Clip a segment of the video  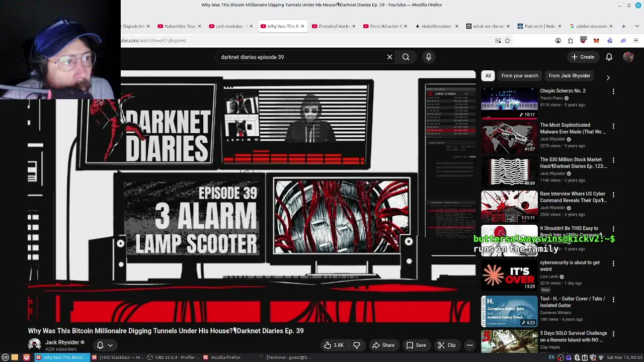(446, 345)
